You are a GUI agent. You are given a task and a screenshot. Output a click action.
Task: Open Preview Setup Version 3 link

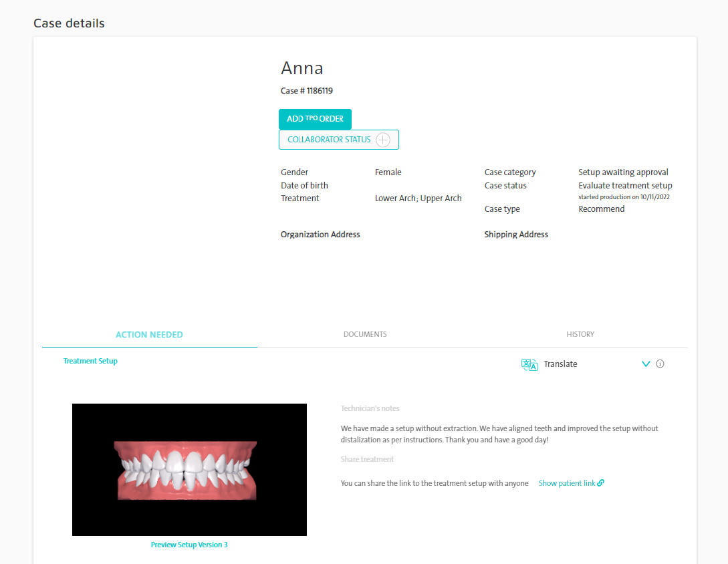pyautogui.click(x=189, y=545)
